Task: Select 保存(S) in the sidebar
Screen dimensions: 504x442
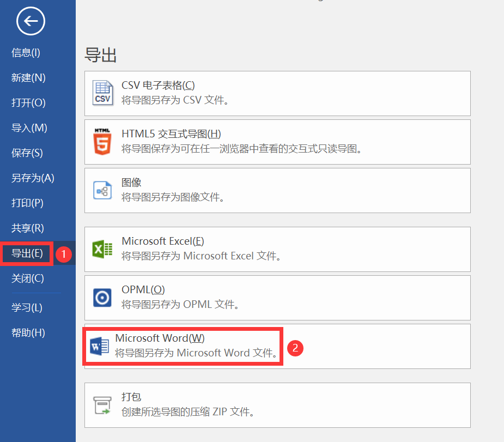Action: pos(27,153)
